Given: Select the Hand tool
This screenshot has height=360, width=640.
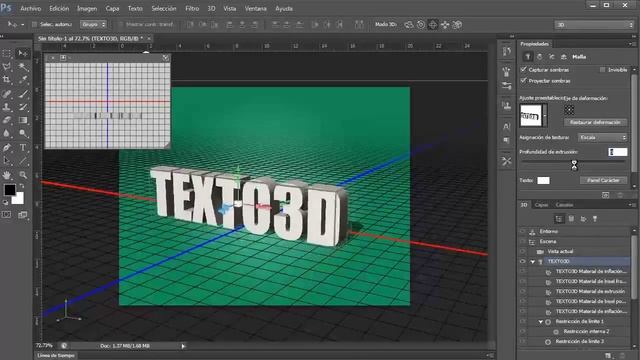Looking at the screenshot, I should (x=7, y=175).
